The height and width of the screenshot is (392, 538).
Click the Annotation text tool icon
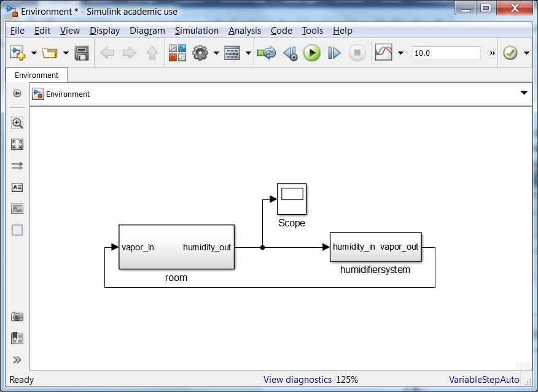coord(17,187)
